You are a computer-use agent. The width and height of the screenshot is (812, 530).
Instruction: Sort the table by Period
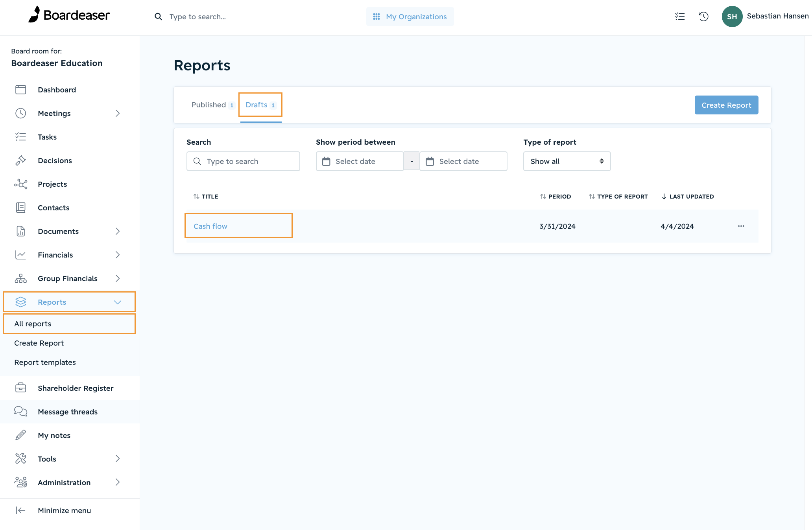coord(555,197)
